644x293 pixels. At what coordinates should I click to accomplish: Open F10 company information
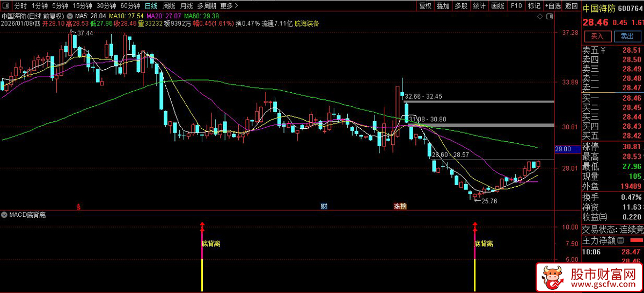tap(516, 6)
